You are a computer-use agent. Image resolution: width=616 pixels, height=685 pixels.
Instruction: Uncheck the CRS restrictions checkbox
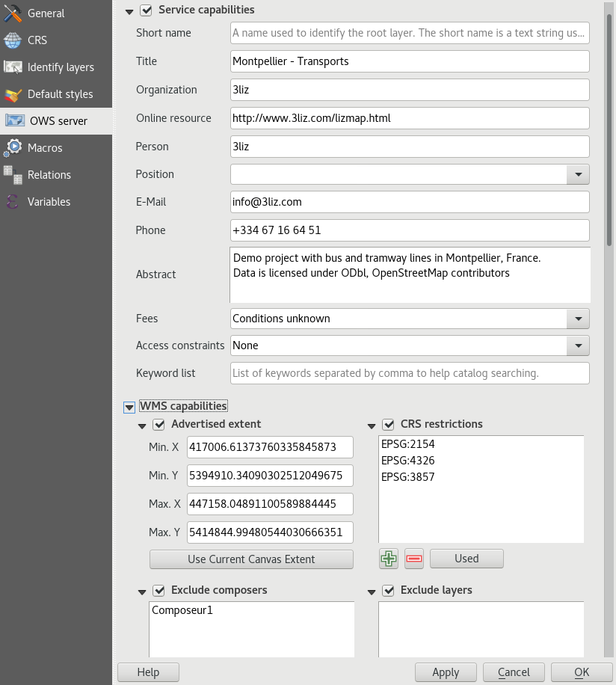click(388, 424)
